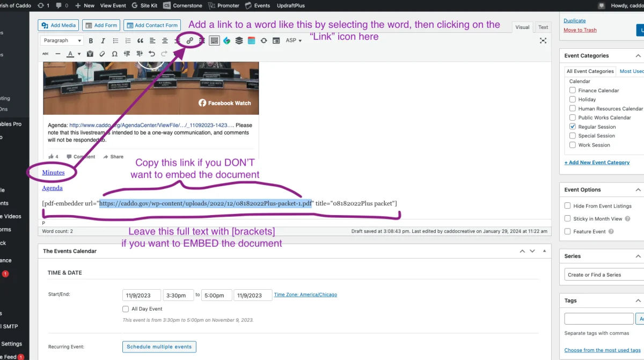This screenshot has width=644, height=360.
Task: Open the text color picker arrow
Action: point(79,54)
